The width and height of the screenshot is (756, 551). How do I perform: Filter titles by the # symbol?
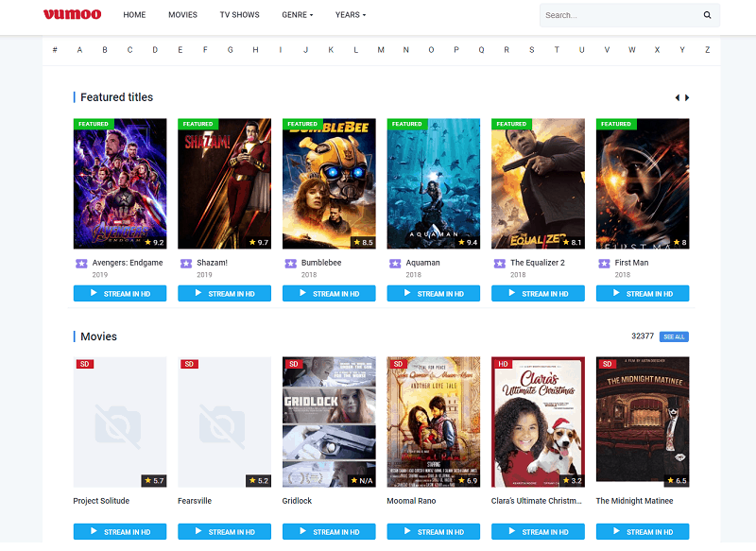click(55, 50)
